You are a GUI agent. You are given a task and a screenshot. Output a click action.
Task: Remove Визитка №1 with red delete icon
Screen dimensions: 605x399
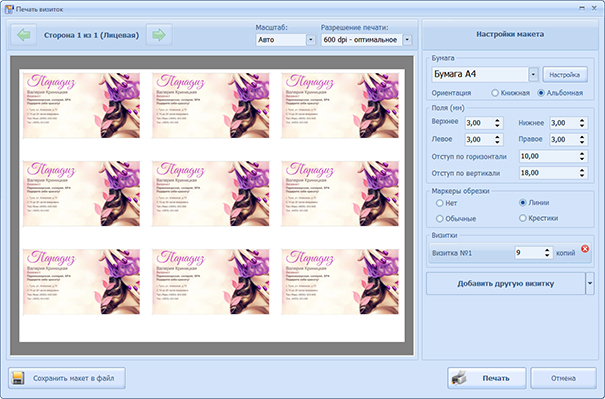(585, 249)
